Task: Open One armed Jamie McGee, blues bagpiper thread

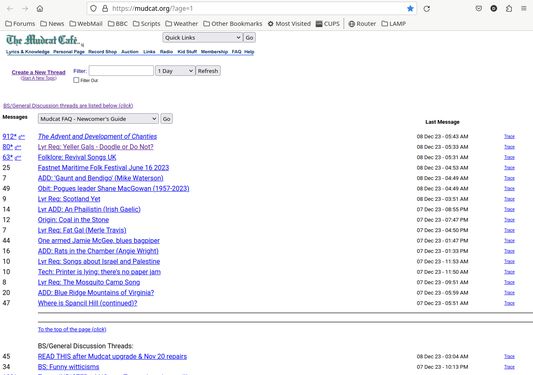Action: [99, 240]
